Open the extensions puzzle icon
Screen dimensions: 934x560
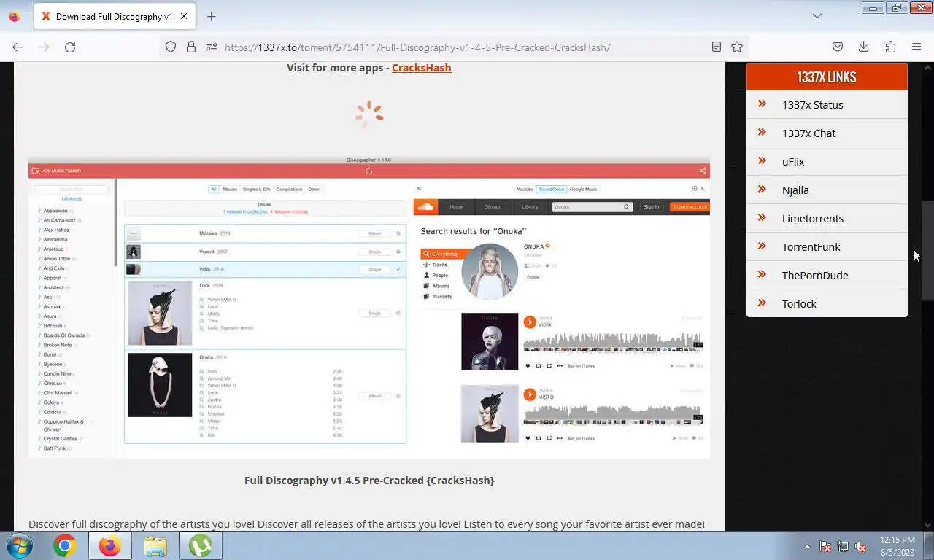pos(890,47)
